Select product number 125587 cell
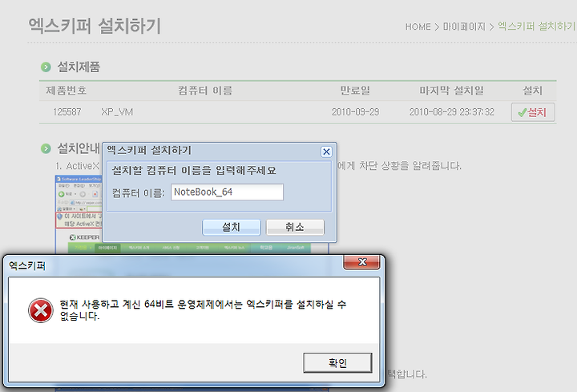Screen dimensions: 577x392 tap(67, 112)
